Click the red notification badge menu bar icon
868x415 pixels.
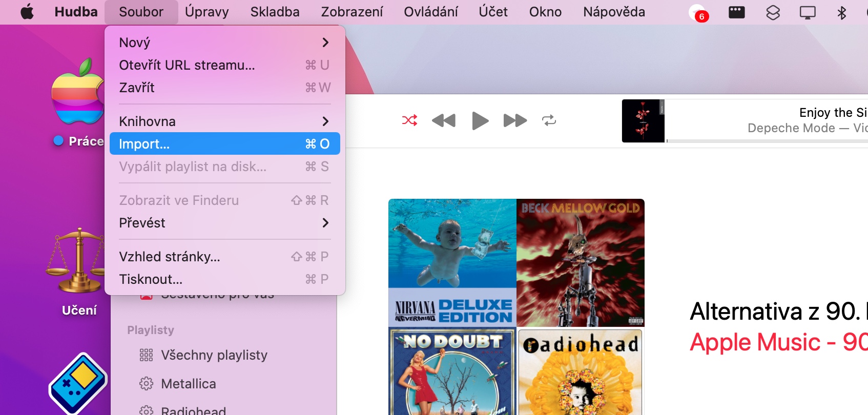[x=698, y=12]
